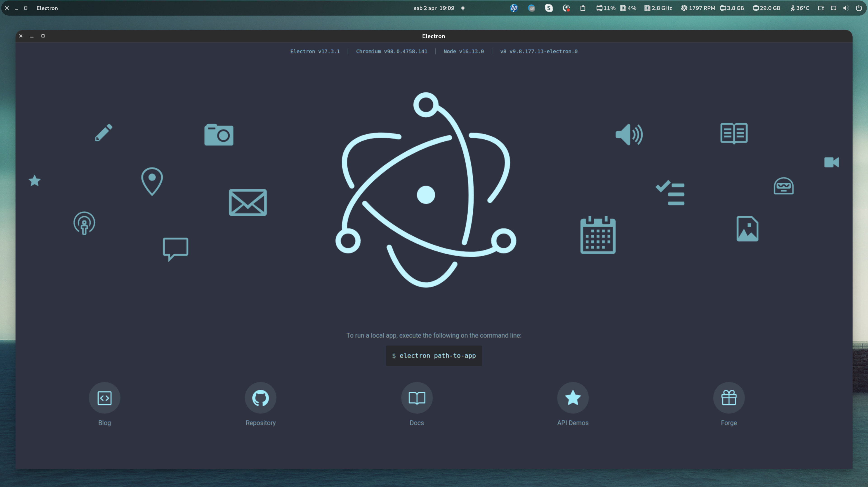Click the GitHub Repository icon

(x=260, y=398)
